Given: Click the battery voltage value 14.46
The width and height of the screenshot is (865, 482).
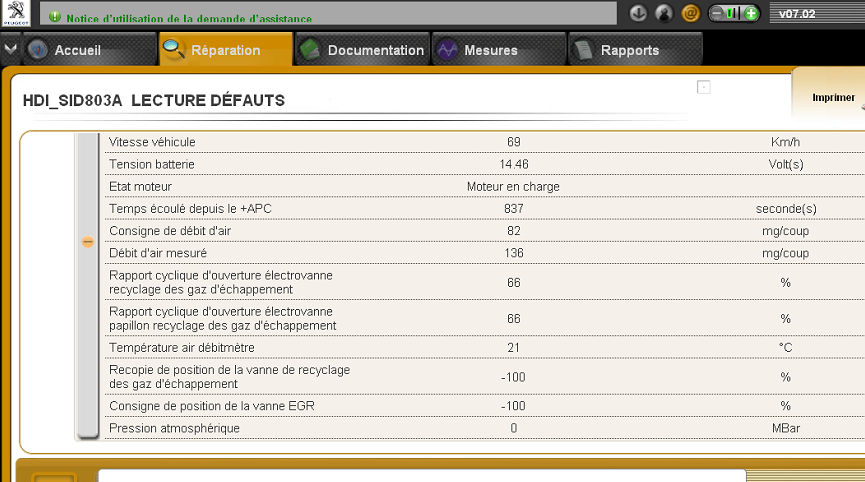Looking at the screenshot, I should click(514, 164).
